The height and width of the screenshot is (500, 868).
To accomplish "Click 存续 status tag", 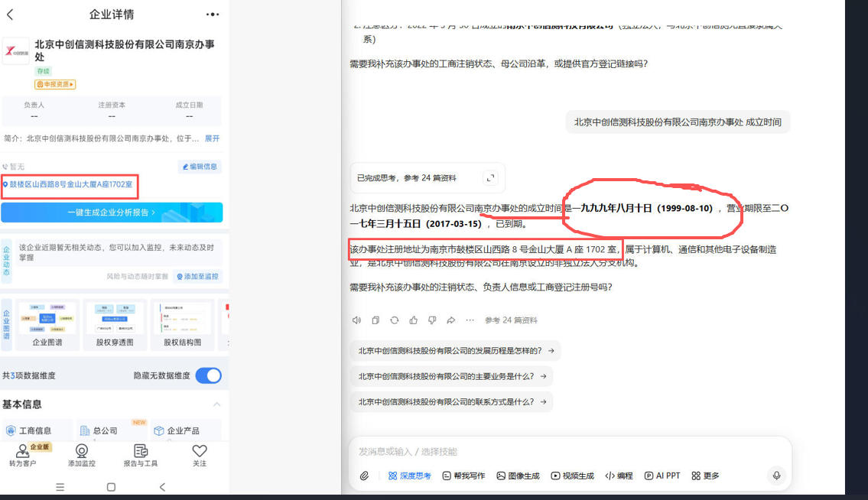I will pyautogui.click(x=43, y=71).
